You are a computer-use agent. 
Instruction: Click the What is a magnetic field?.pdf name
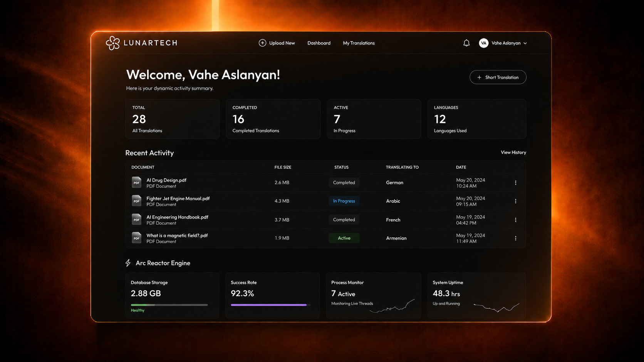pos(177,235)
